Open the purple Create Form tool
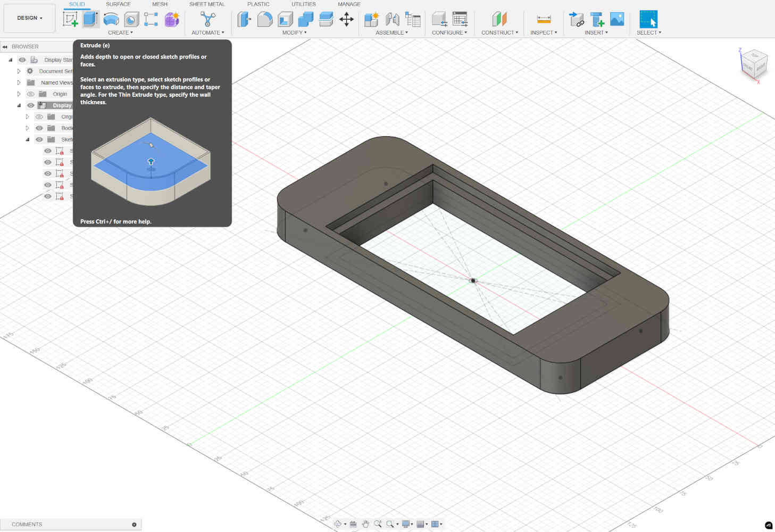The width and height of the screenshot is (775, 532). pos(171,20)
